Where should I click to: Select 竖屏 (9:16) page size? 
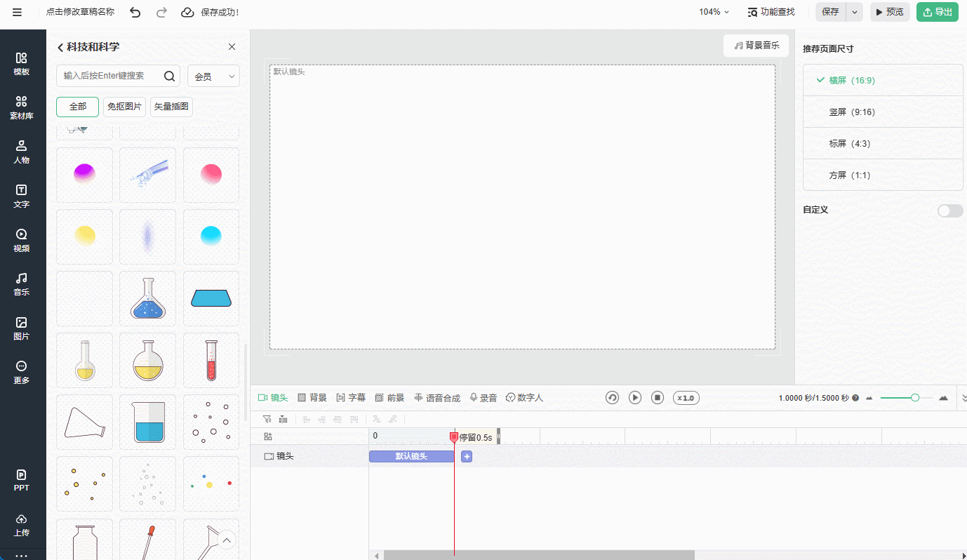point(851,112)
